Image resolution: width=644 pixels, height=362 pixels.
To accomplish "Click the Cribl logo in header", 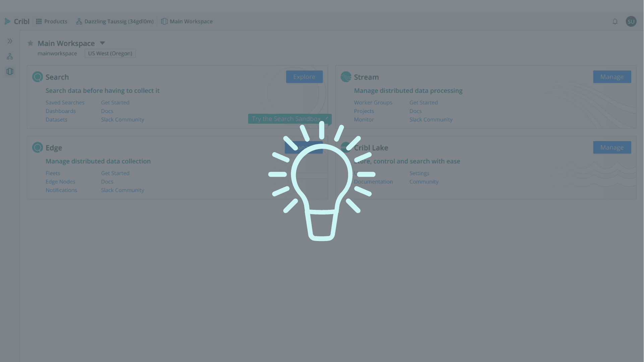I will [x=17, y=21].
